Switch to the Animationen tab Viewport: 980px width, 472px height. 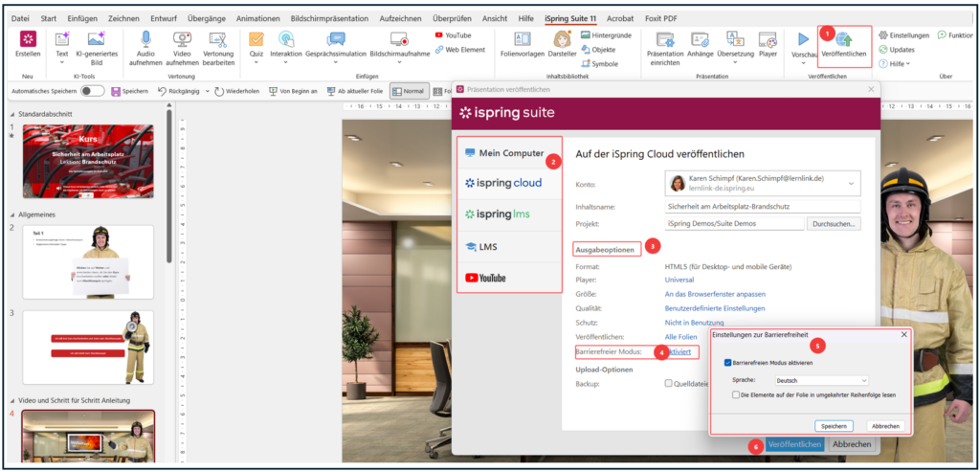point(258,19)
